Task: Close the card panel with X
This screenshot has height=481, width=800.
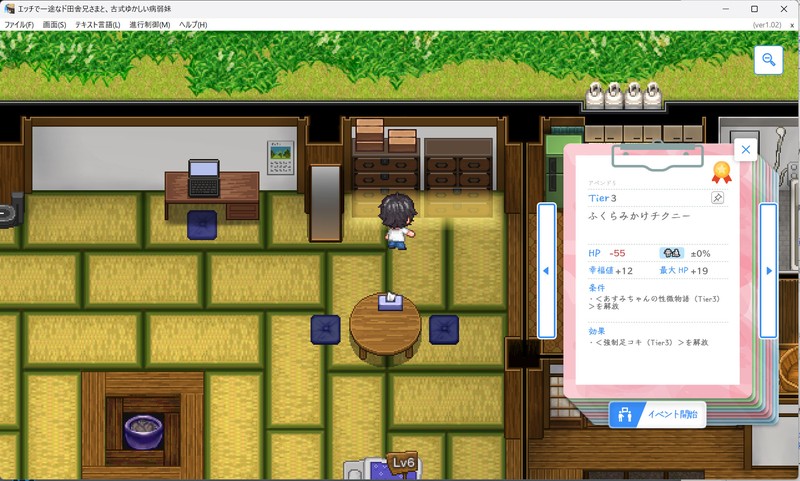Action: pos(744,150)
